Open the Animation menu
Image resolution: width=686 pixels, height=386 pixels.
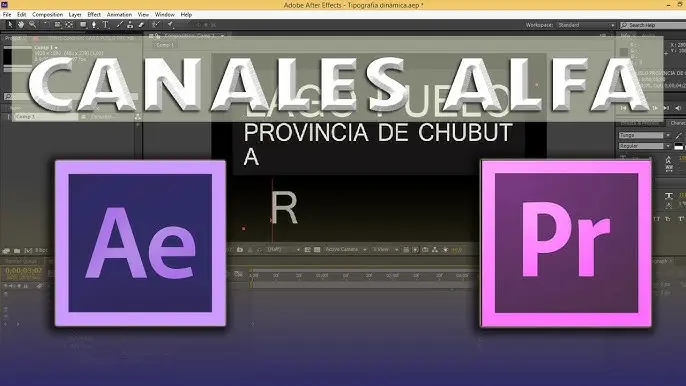click(x=119, y=14)
